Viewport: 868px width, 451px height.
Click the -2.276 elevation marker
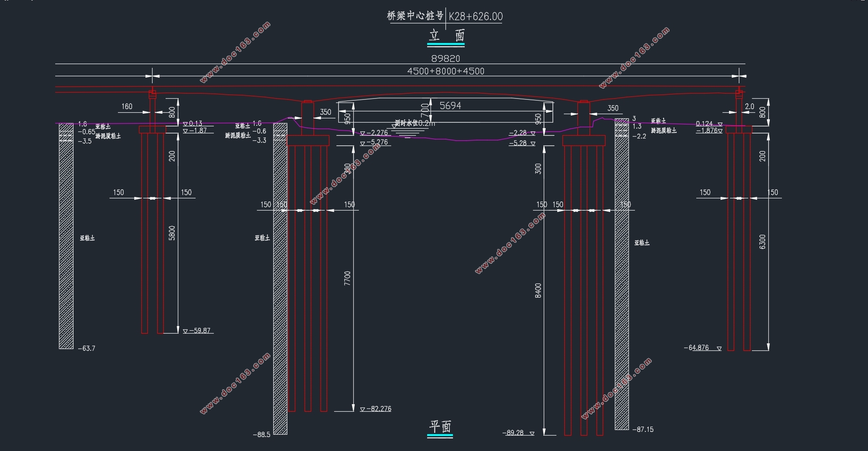pyautogui.click(x=377, y=133)
